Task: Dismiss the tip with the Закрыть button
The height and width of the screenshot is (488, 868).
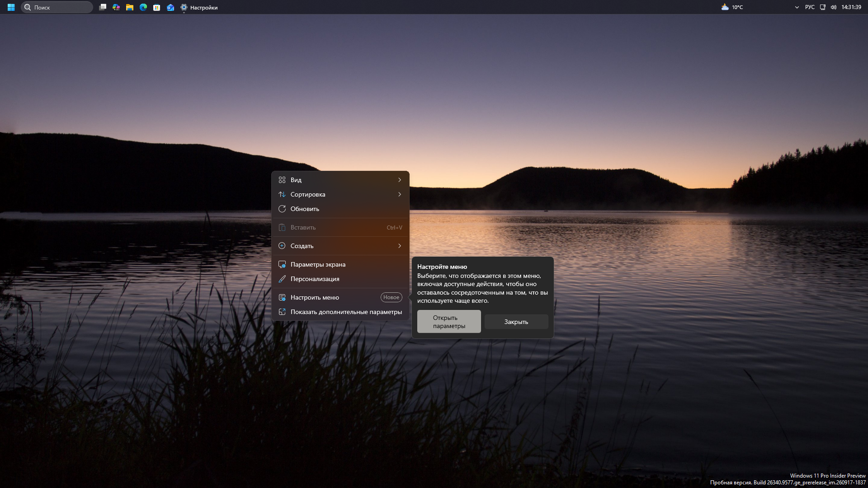Action: [516, 322]
